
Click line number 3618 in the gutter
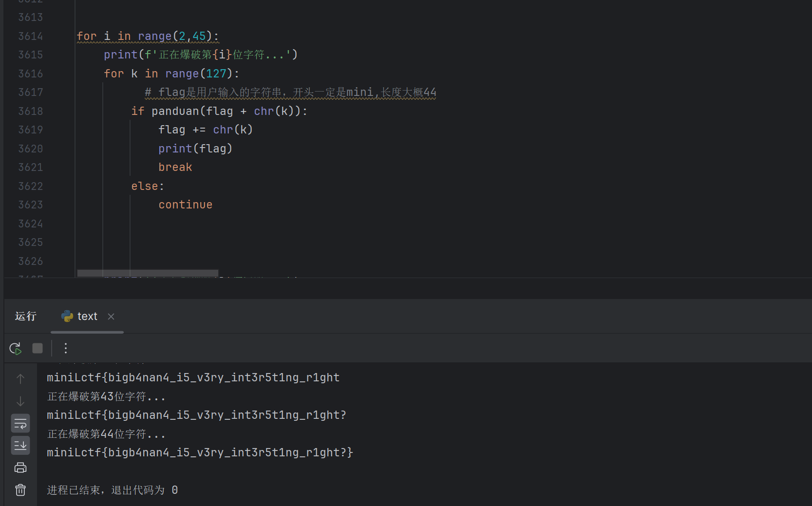(31, 111)
